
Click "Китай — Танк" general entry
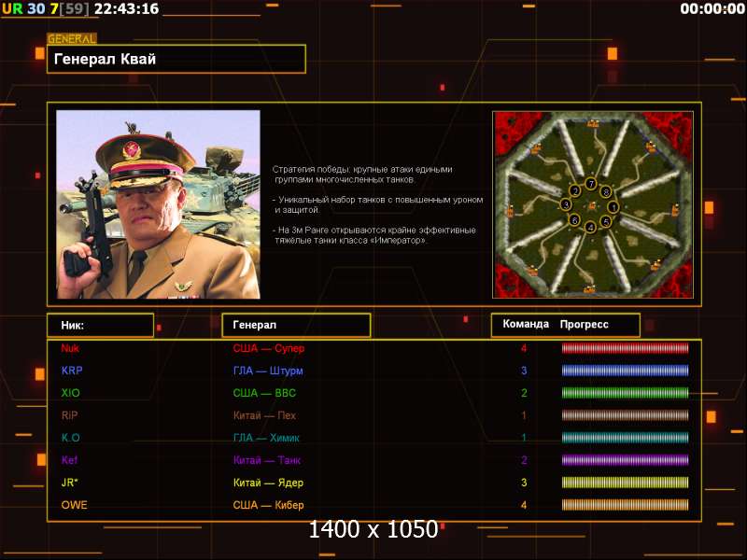coord(267,460)
